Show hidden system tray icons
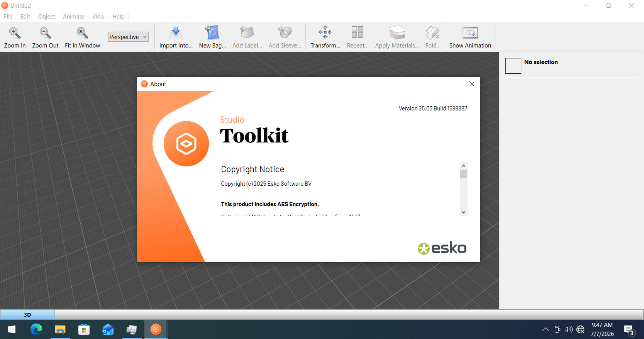Viewport: 644px width, 339px height. tap(545, 329)
